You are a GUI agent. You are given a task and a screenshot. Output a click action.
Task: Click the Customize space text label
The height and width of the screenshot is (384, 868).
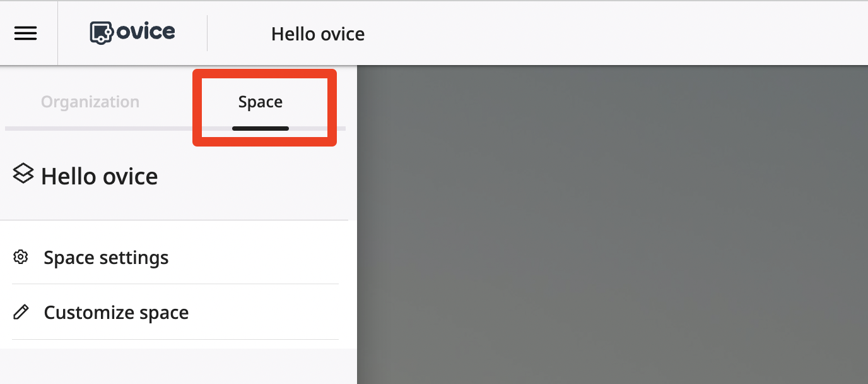[116, 312]
